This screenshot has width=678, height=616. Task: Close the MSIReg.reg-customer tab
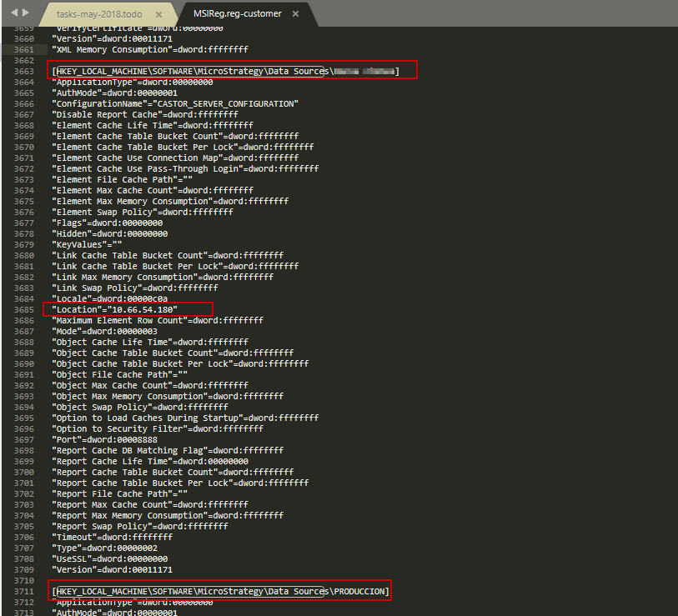(x=295, y=14)
